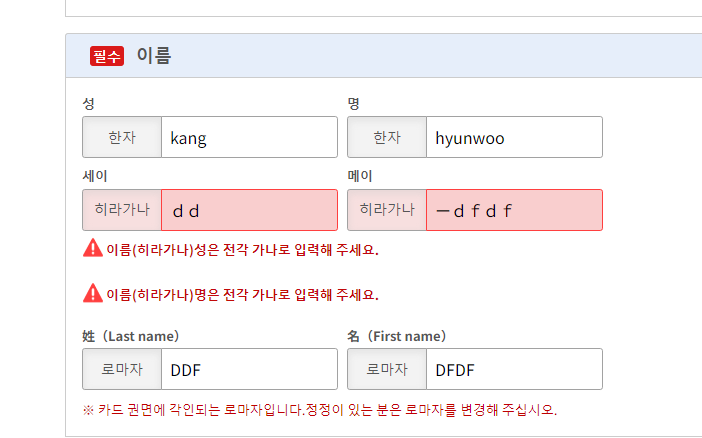
Task: Focus the surname kanji field containing kang
Action: pyautogui.click(x=249, y=137)
